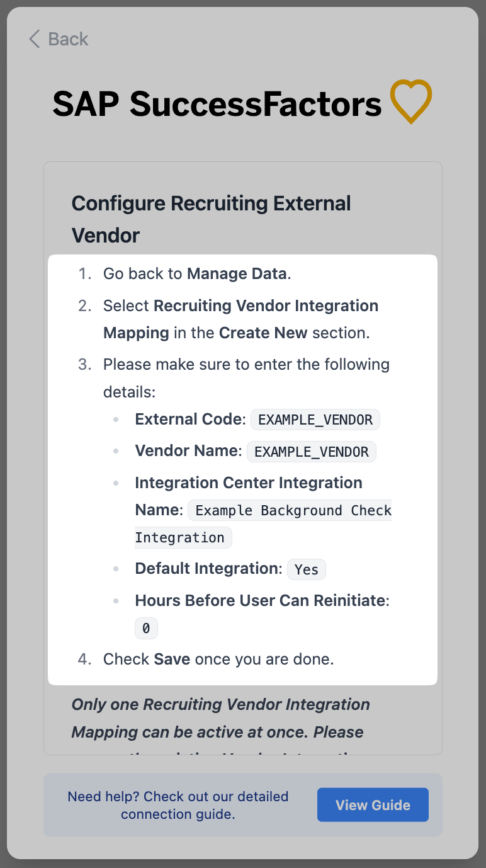Click the bold Save text in step 4

click(172, 660)
